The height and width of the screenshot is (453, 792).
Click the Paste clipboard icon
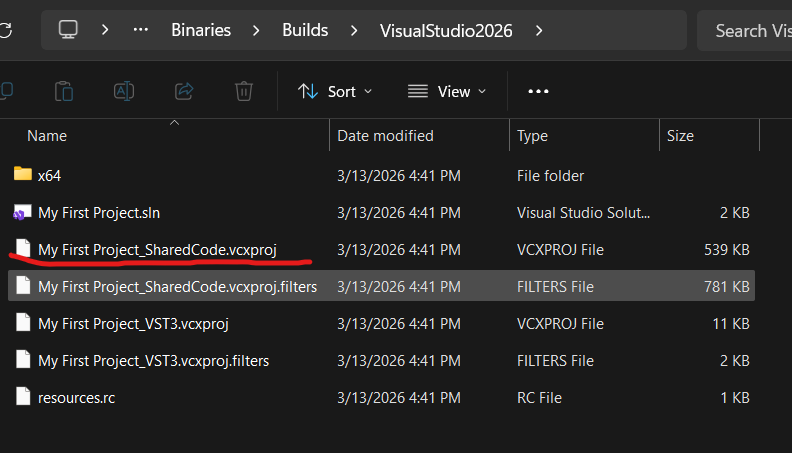[63, 91]
